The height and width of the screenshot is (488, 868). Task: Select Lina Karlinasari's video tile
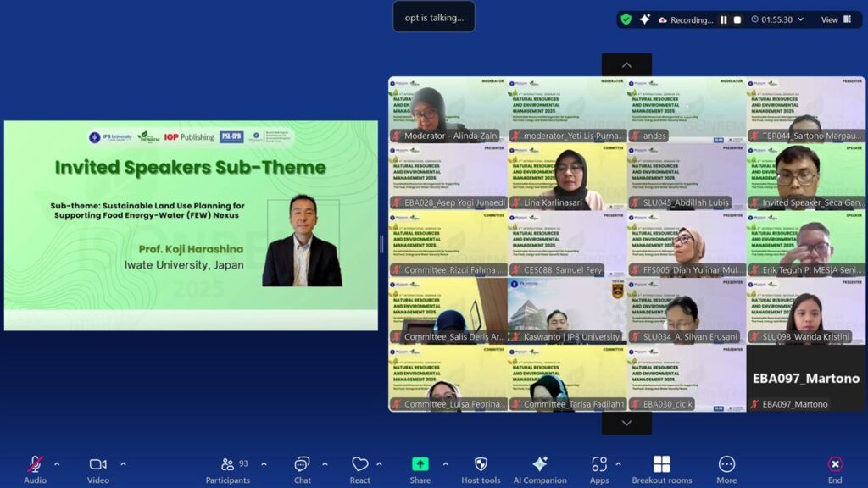click(x=567, y=177)
